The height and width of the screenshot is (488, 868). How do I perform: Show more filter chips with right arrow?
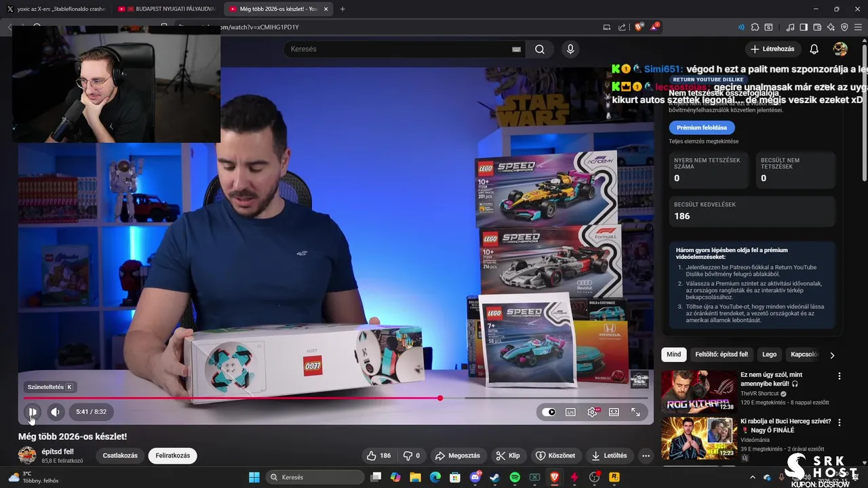[832, 355]
